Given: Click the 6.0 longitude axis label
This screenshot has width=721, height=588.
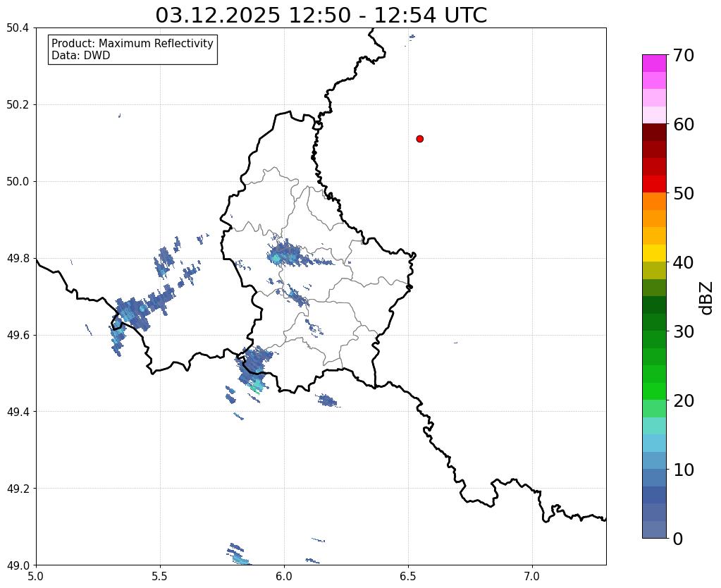Looking at the screenshot, I should 284,577.
